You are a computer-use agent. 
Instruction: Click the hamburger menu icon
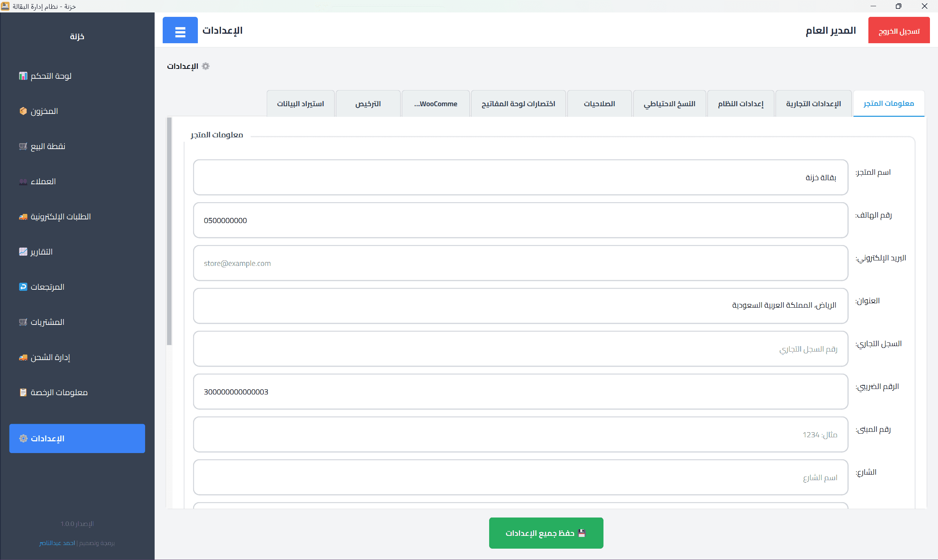180,30
